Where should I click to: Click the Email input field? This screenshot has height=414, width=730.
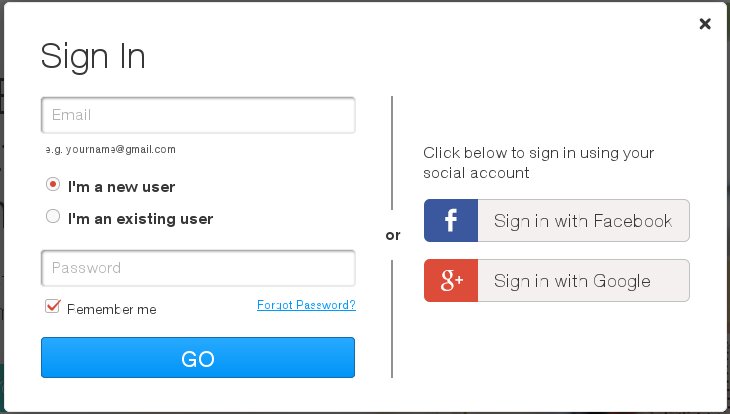[x=198, y=115]
